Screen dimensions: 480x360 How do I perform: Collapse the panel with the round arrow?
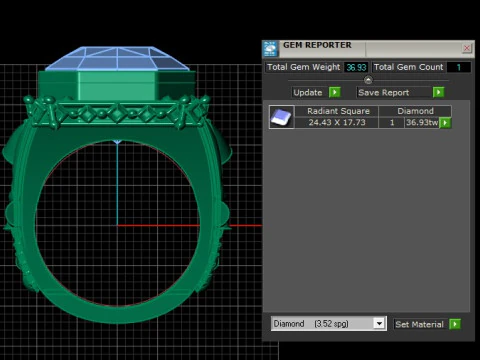click(x=368, y=80)
